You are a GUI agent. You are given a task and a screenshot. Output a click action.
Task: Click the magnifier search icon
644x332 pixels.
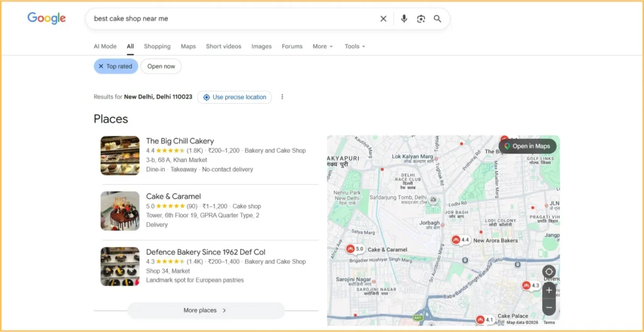click(x=438, y=19)
